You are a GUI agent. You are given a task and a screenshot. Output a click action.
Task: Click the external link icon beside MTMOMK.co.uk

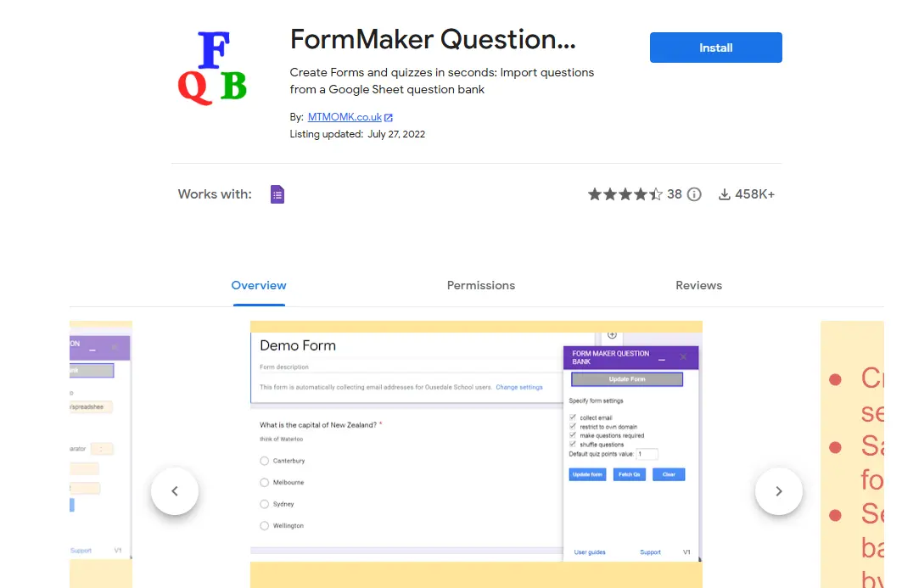click(389, 118)
